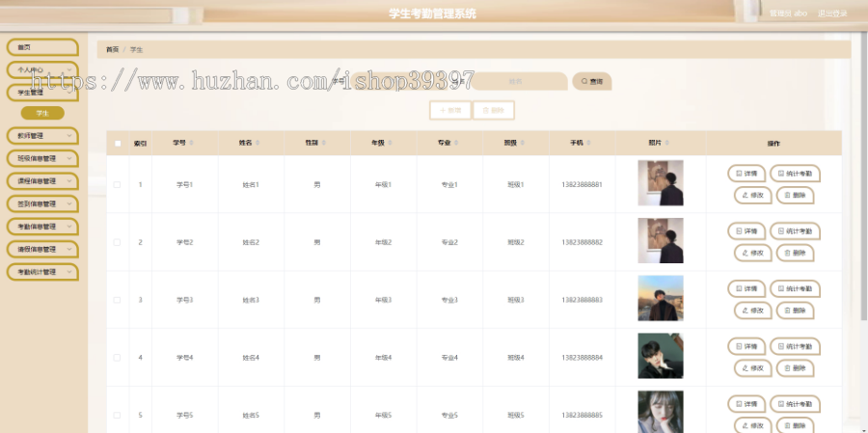This screenshot has width=868, height=433.
Task: Sort the table by the 手机 column arrows
Action: [x=588, y=143]
